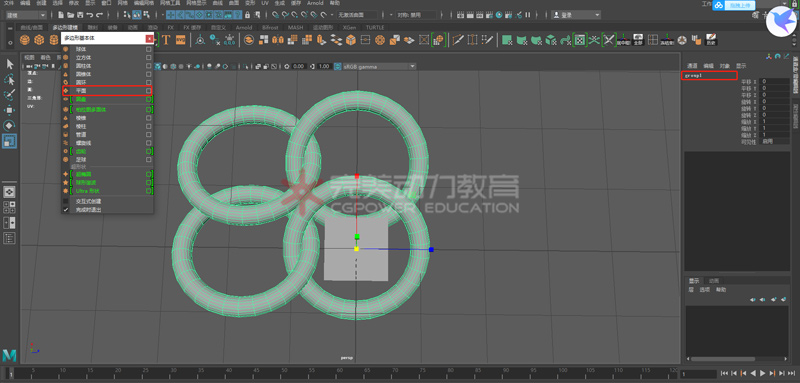Click the SVG shelf icon

point(180,39)
